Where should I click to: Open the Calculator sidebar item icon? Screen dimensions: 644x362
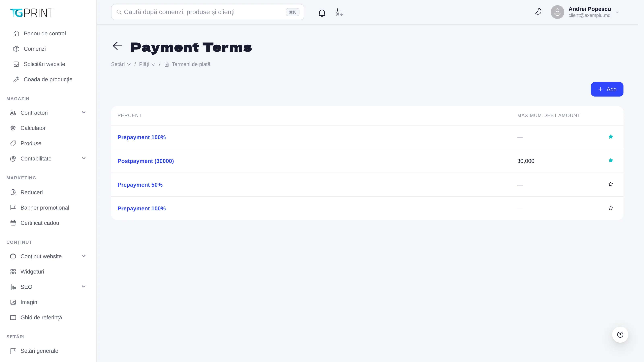[13, 128]
